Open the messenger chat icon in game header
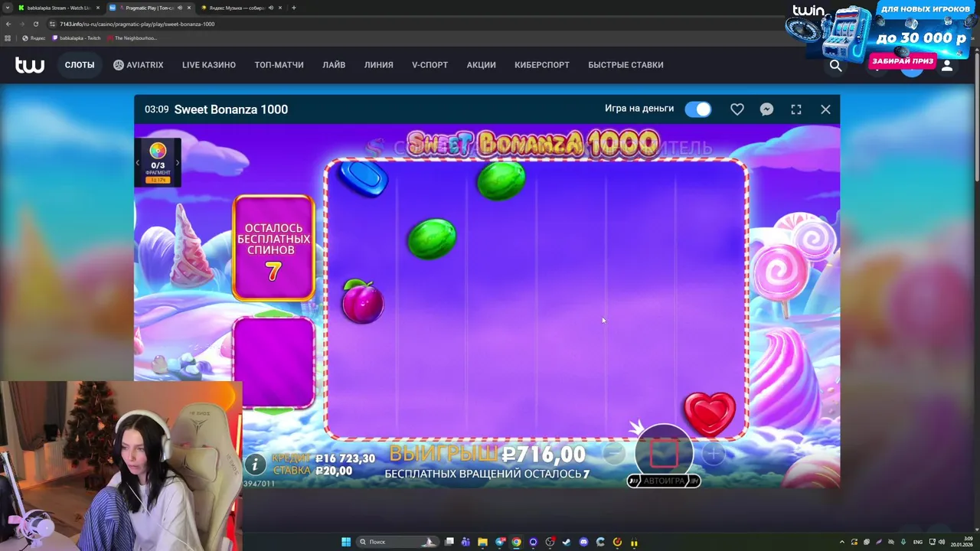The width and height of the screenshot is (980, 551). (x=766, y=109)
